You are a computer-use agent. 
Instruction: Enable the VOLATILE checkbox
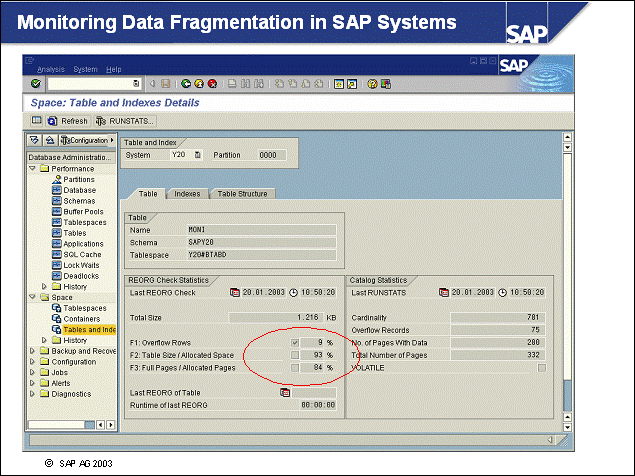(542, 368)
